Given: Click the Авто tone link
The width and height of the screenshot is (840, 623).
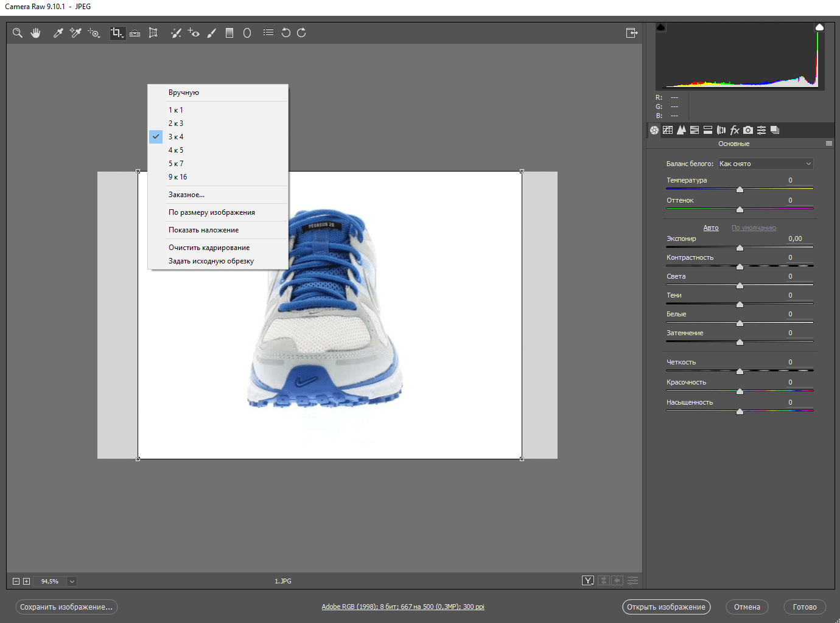Looking at the screenshot, I should coord(710,228).
